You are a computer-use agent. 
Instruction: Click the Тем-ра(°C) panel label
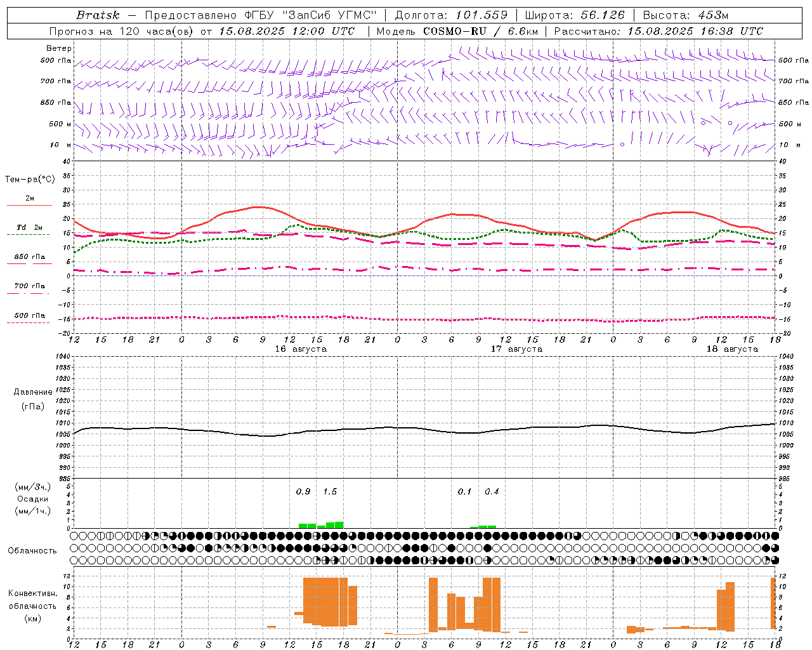pos(30,180)
